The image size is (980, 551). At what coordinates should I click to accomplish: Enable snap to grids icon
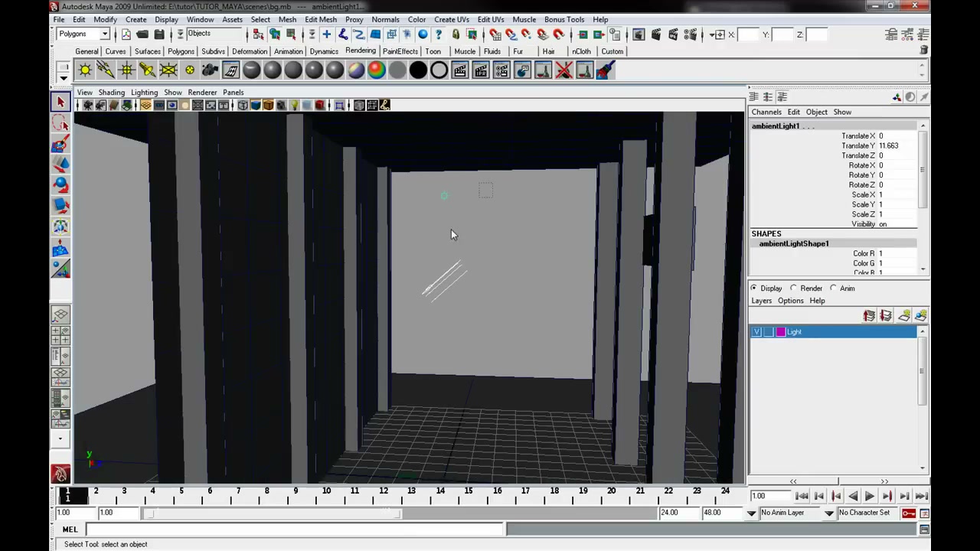[495, 34]
